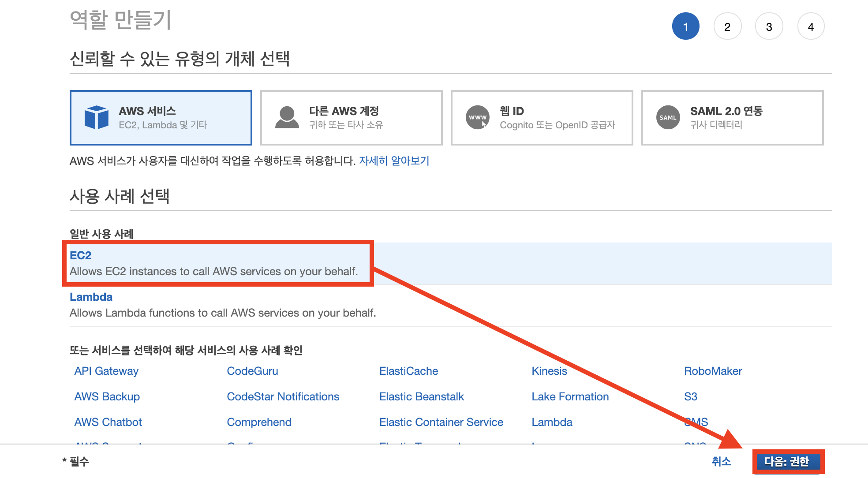Click the SAML 2.0 federation round icon
This screenshot has height=478, width=868.
click(x=668, y=118)
